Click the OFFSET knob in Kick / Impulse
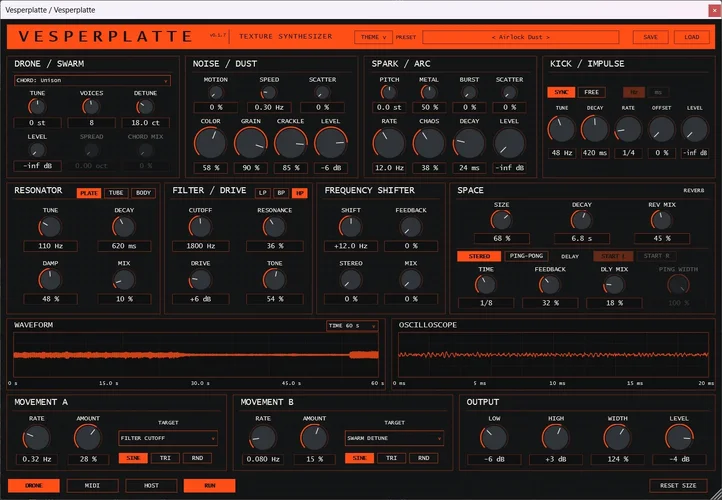 pyautogui.click(x=662, y=129)
